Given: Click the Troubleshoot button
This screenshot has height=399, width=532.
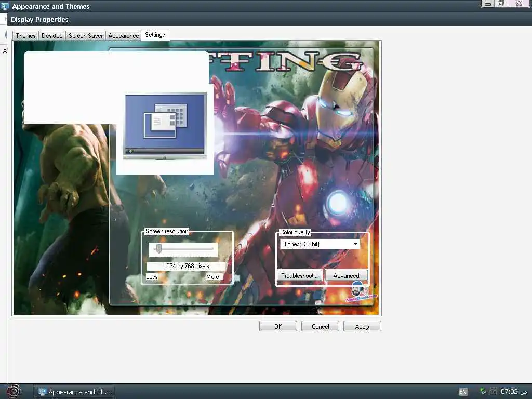Looking at the screenshot, I should pyautogui.click(x=299, y=275).
